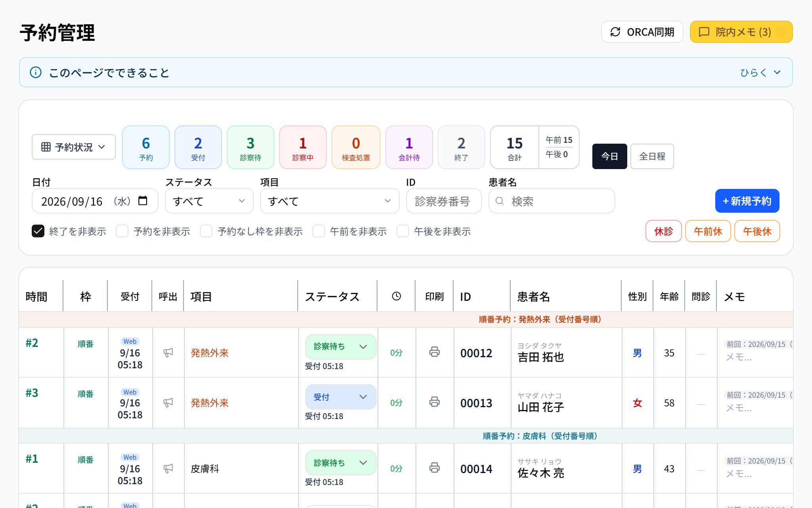The height and width of the screenshot is (508, 812).
Task: Click the info icon in the help banner
Action: pos(36,72)
